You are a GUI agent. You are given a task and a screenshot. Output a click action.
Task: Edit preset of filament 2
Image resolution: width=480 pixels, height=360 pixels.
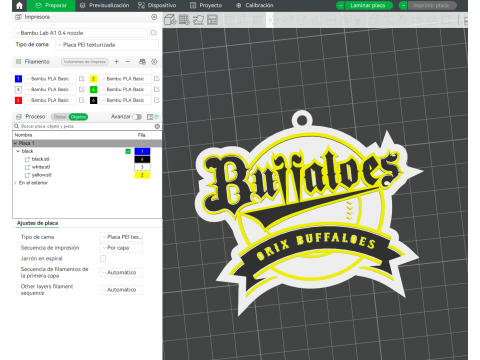point(157,79)
